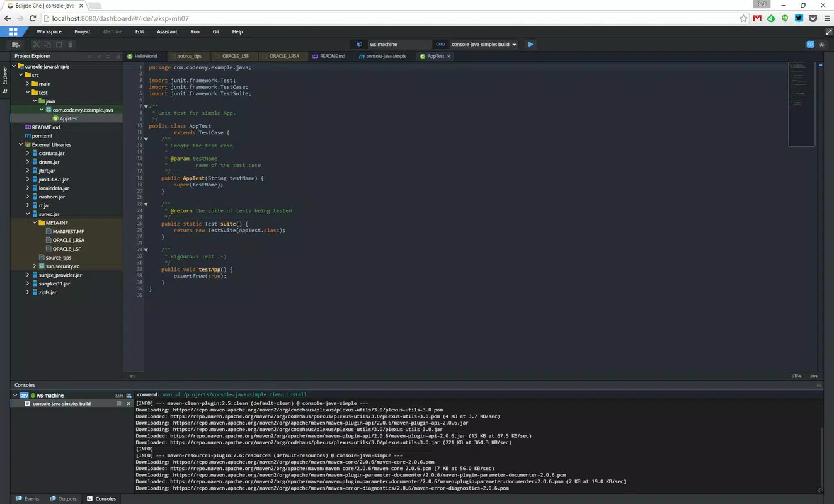The width and height of the screenshot is (834, 504).
Task: Open the Workspace menu
Action: [x=49, y=31]
